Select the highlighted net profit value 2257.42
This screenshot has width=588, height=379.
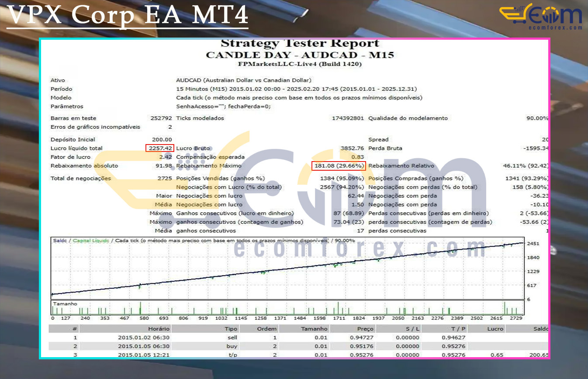(159, 148)
